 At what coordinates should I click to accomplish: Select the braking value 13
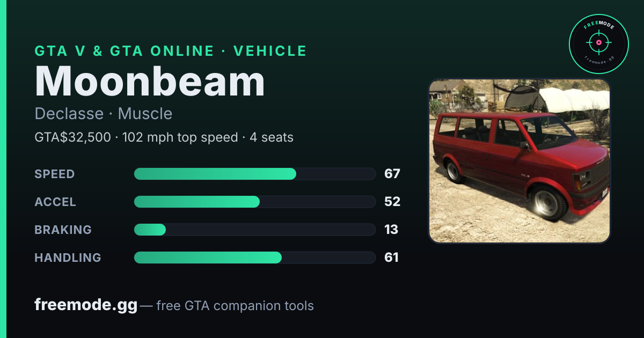click(391, 230)
